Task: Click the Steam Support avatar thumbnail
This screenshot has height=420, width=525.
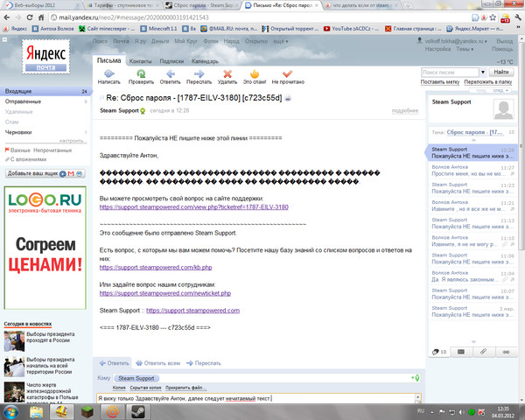Action: tap(503, 109)
